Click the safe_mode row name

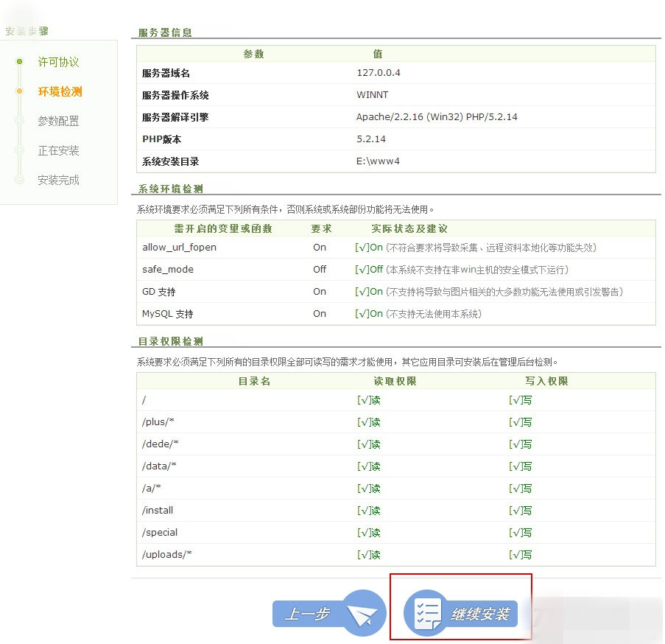(x=168, y=270)
